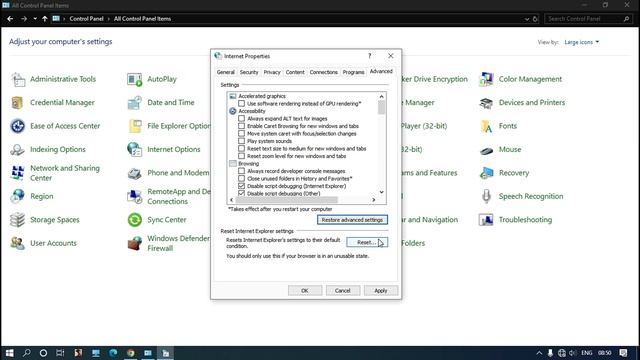
Task: Open the recent locations dropdown arrow
Action: 35,19
